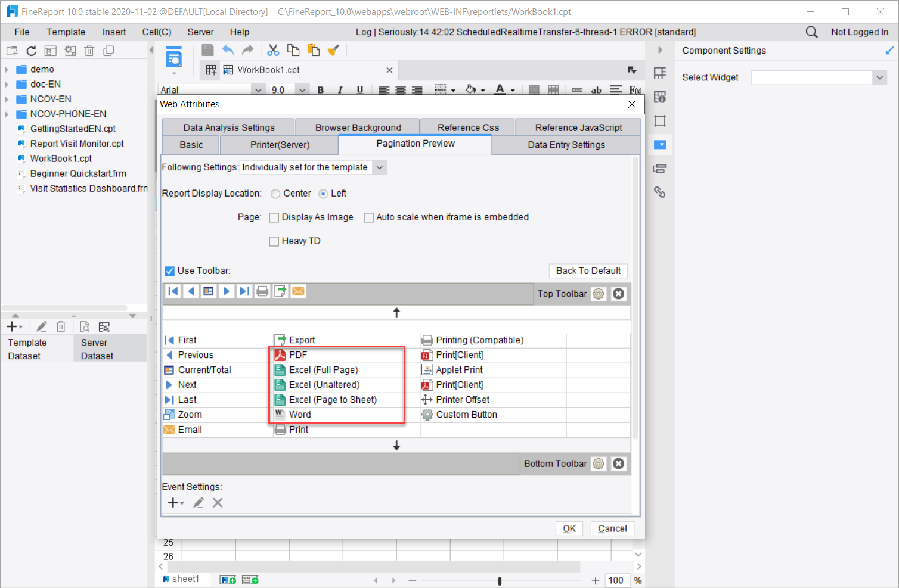
Task: Remove all buttons from Top Toolbar
Action: pos(619,294)
